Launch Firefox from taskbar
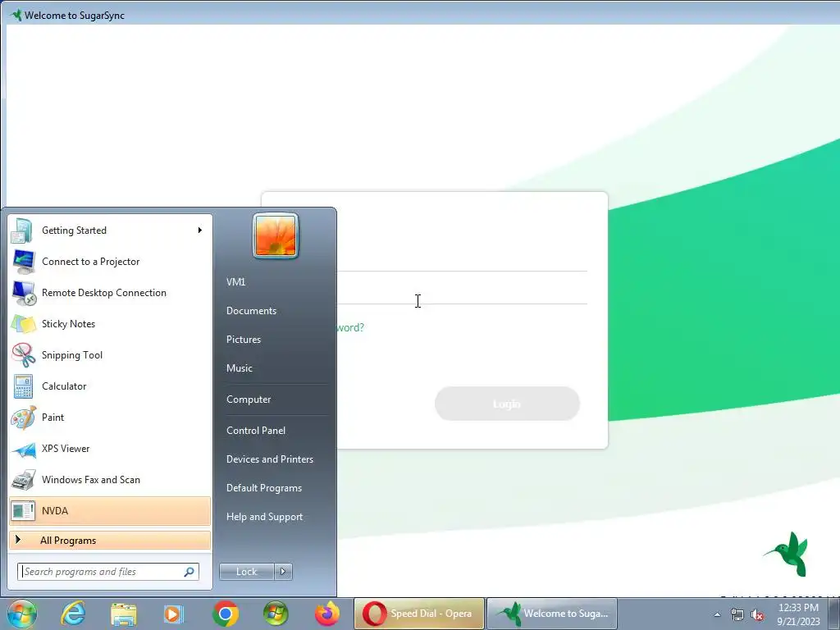This screenshot has width=840, height=630. coord(326,614)
